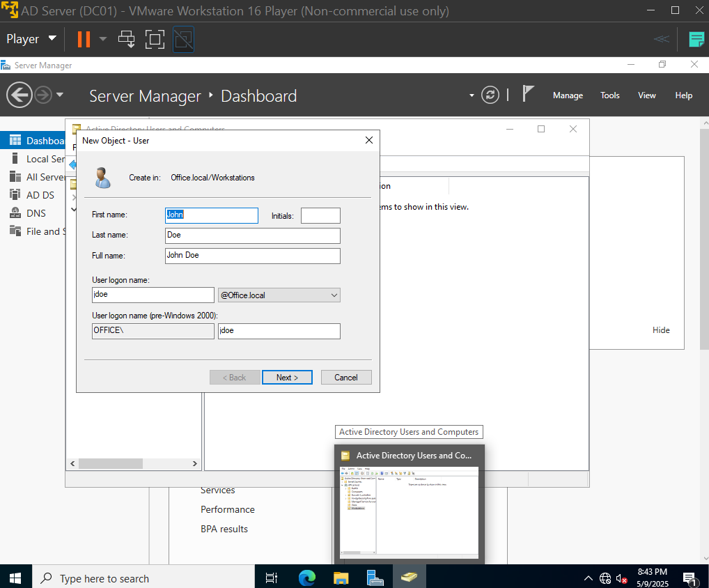This screenshot has height=588, width=709.
Task: Open AD DS in sidebar
Action: point(33,195)
